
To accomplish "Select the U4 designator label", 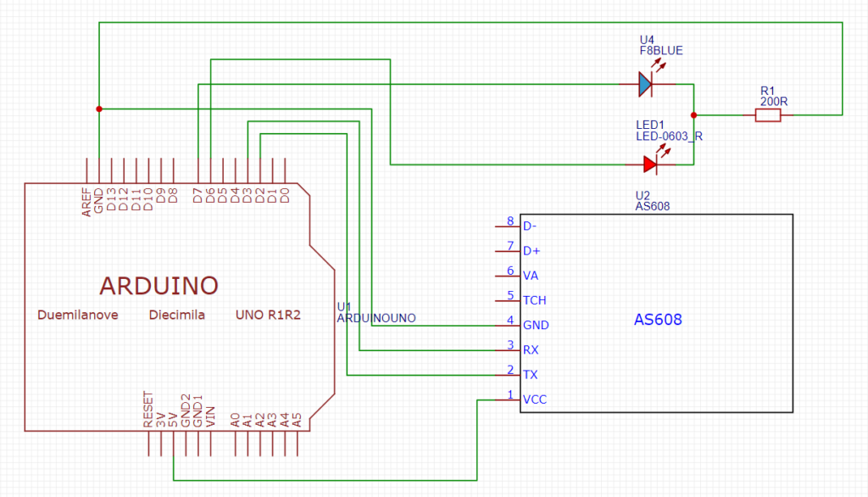I will [x=647, y=40].
